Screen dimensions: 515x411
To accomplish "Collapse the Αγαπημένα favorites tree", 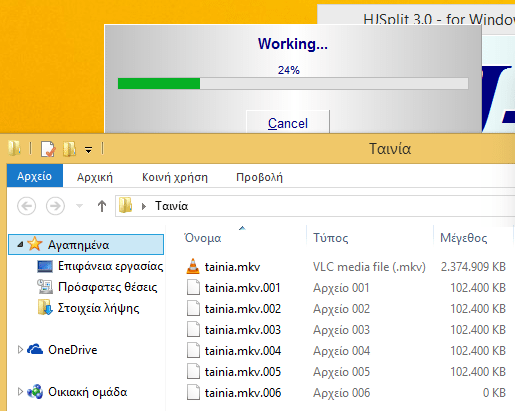I will click(20, 245).
